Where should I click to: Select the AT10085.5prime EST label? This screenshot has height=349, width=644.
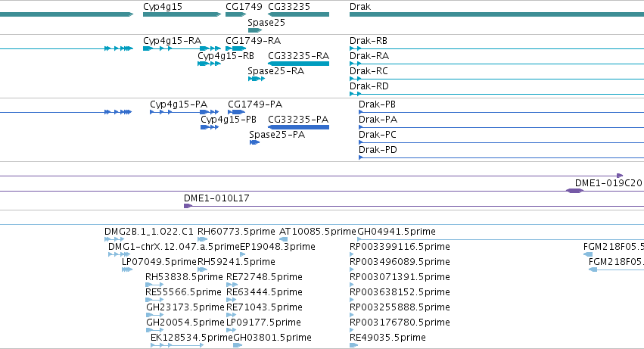click(318, 232)
